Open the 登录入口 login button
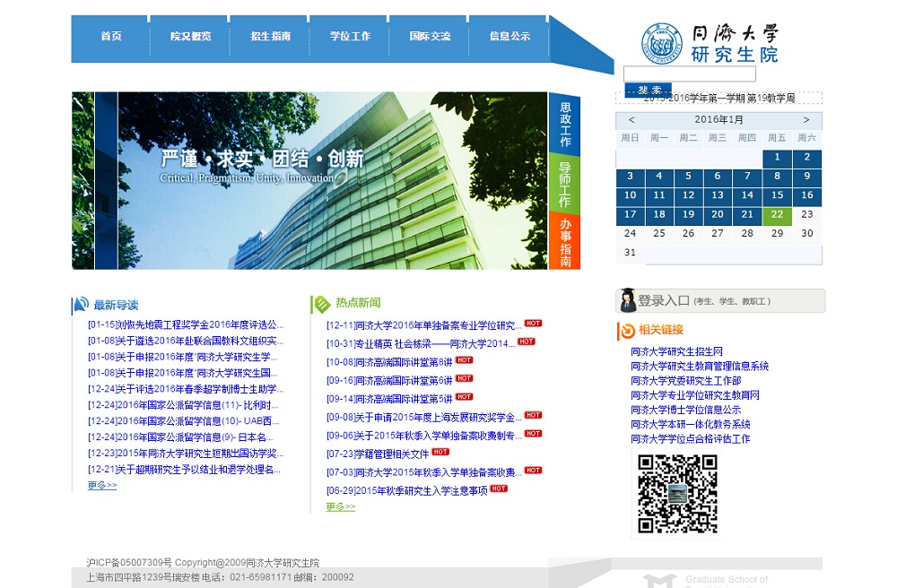Screen dimensions: 897x588 pyautogui.click(x=721, y=300)
